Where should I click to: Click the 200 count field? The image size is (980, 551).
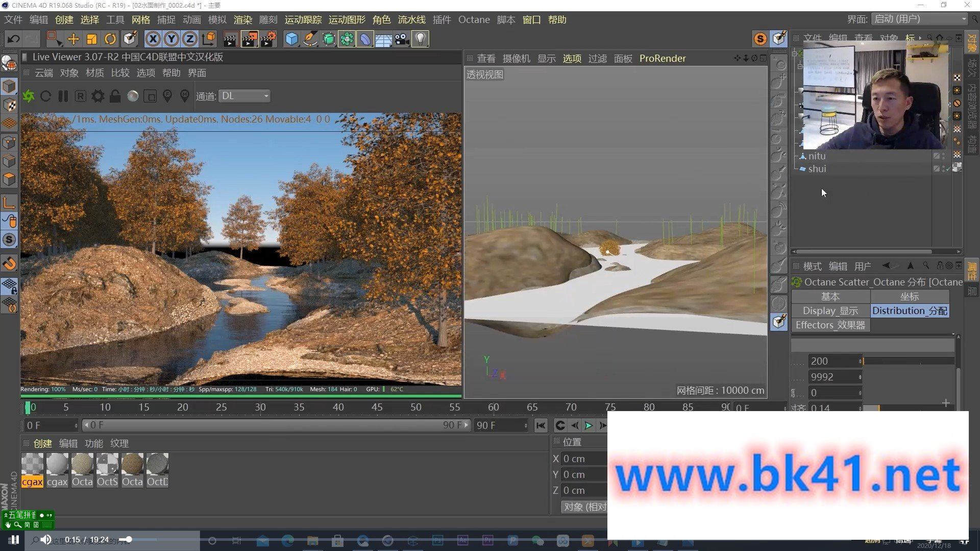pyautogui.click(x=835, y=361)
